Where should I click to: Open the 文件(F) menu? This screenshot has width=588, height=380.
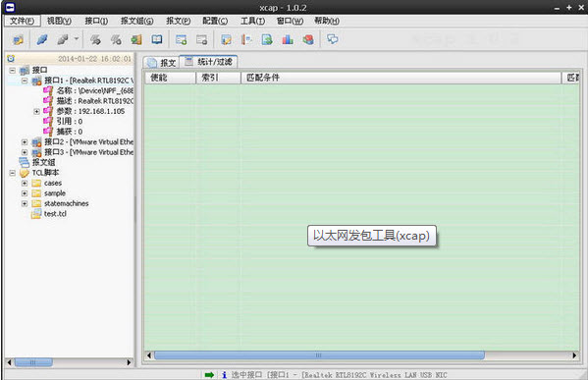click(x=23, y=21)
